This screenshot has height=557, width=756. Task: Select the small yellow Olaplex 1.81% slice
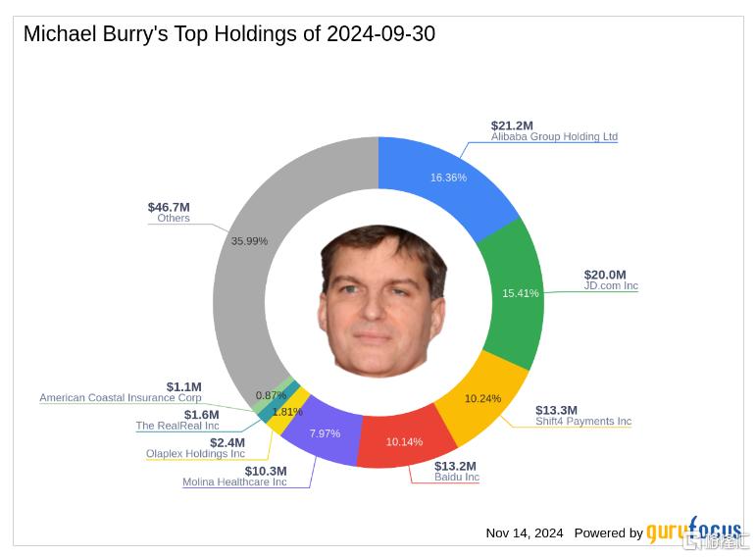point(287,411)
